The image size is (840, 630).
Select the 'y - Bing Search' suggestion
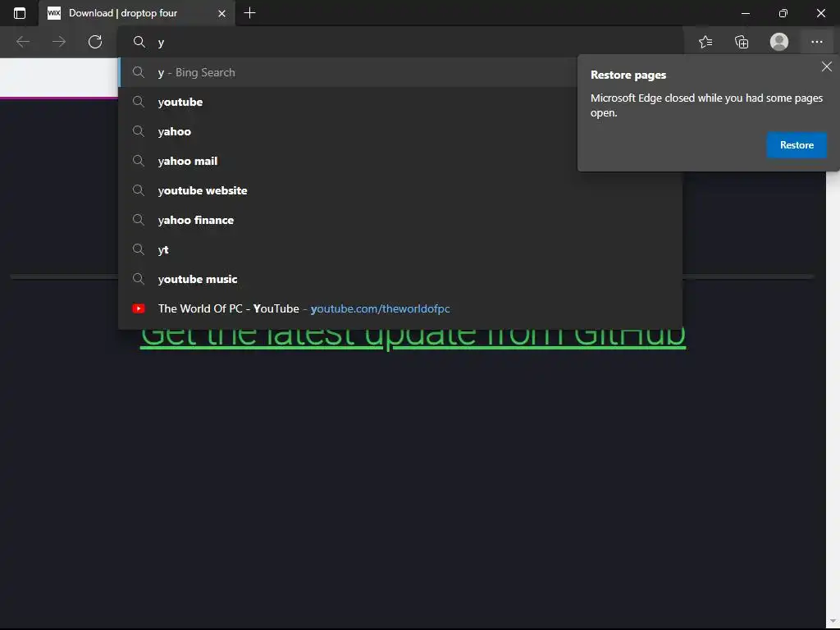pyautogui.click(x=400, y=72)
